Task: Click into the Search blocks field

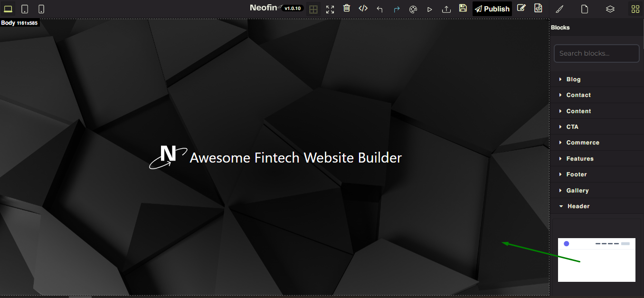Action: tap(597, 53)
